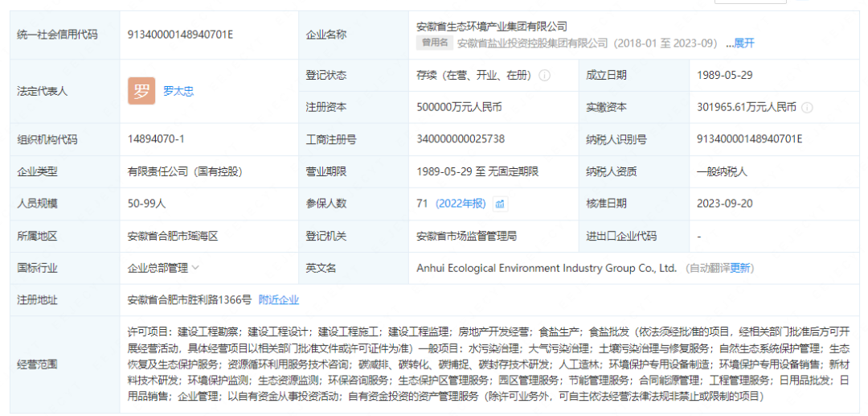Click the info icon beside registration status 存续
The image size is (868, 416).
click(x=544, y=76)
